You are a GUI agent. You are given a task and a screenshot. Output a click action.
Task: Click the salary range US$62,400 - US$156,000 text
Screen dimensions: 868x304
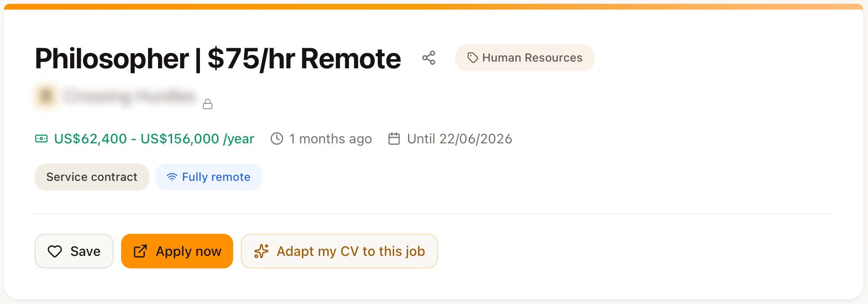click(x=154, y=139)
